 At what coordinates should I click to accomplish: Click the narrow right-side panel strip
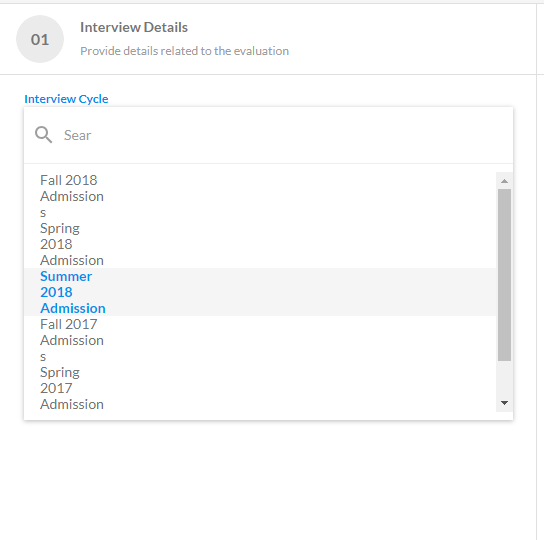pos(540,271)
